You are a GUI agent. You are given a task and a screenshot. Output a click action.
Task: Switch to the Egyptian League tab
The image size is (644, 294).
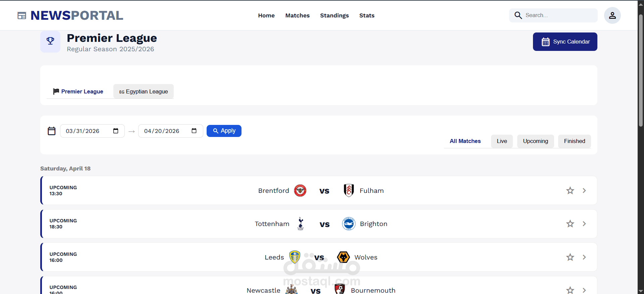tap(144, 91)
